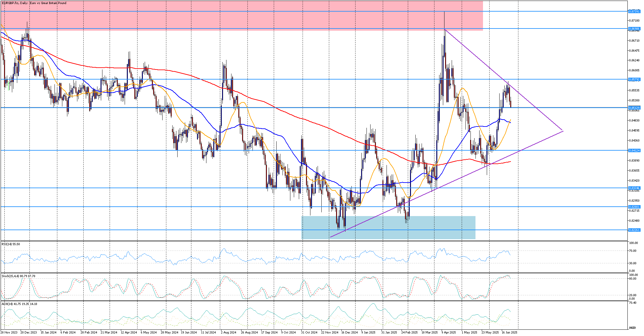Click the triangle apex where purple trendlines meet
The image size is (644, 336).
(x=563, y=131)
